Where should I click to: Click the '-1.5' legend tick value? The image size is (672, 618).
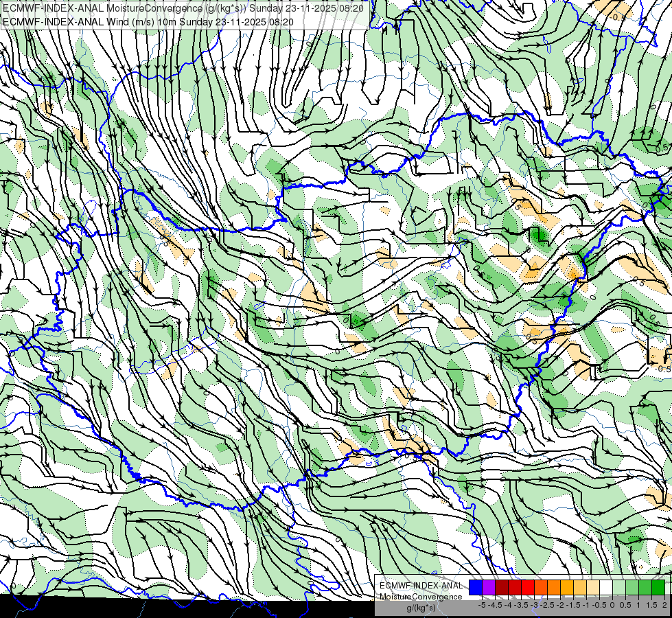(573, 605)
